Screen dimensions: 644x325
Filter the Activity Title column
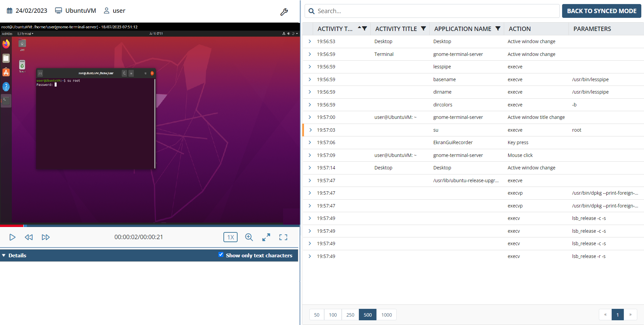[x=424, y=29]
